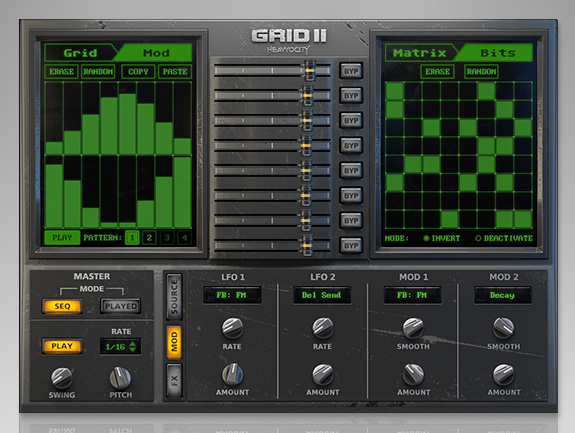Open LFO 1 target display FB: FM
This screenshot has width=575, height=433.
[x=232, y=295]
